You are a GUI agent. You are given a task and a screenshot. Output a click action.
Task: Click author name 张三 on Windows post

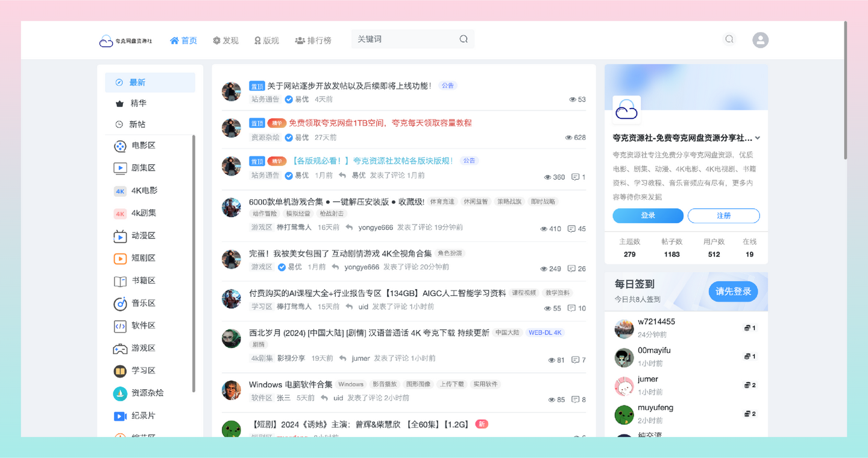pos(283,398)
